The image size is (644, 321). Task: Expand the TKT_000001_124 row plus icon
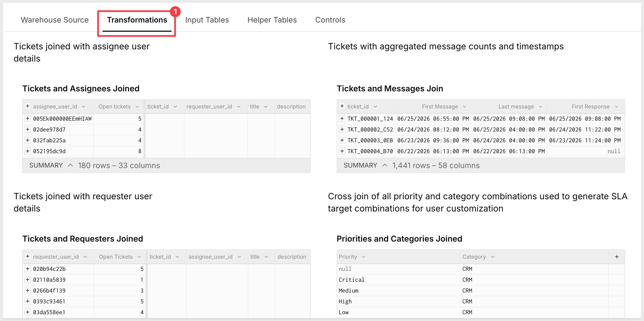point(342,118)
